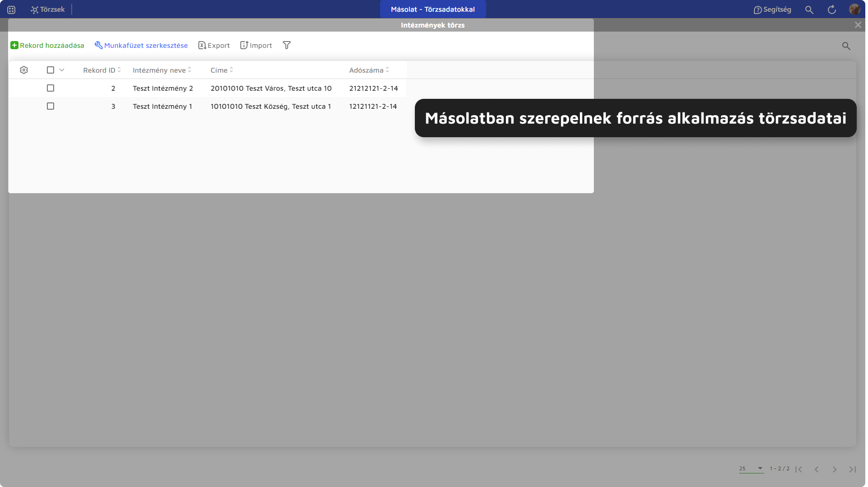Click the filter funnel icon
868x487 pixels.
tap(287, 45)
